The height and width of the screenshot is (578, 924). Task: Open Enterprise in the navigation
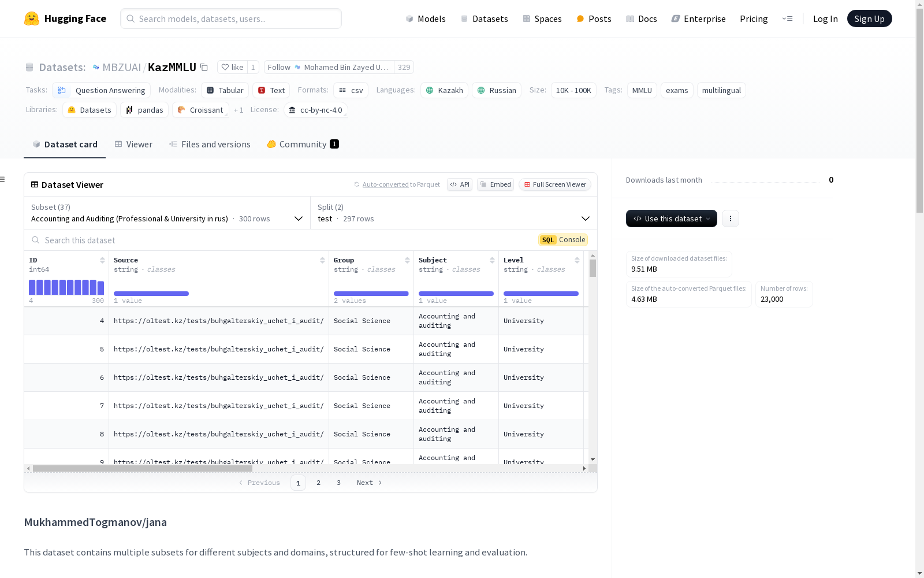[x=698, y=18]
